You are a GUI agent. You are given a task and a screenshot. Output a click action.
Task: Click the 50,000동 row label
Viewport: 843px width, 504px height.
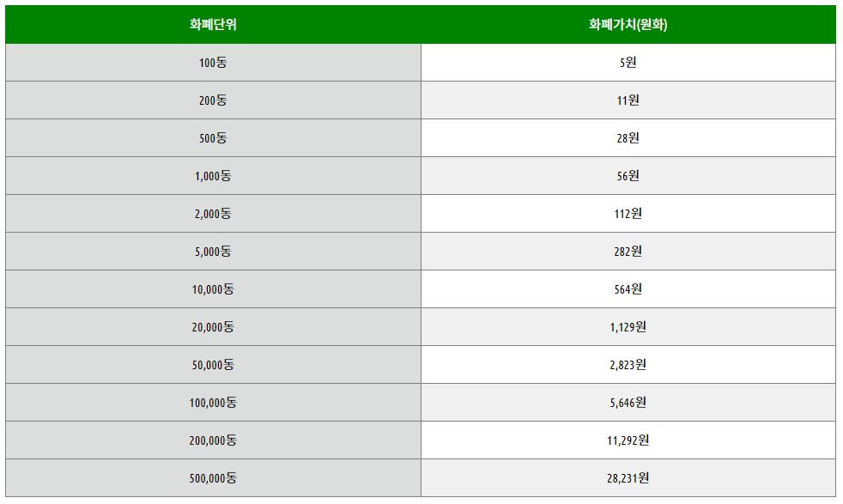(213, 365)
